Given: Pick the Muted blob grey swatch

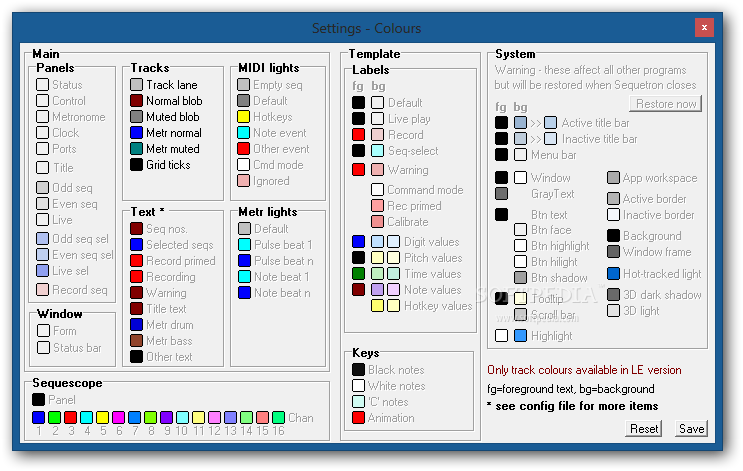Looking at the screenshot, I should 136,117.
